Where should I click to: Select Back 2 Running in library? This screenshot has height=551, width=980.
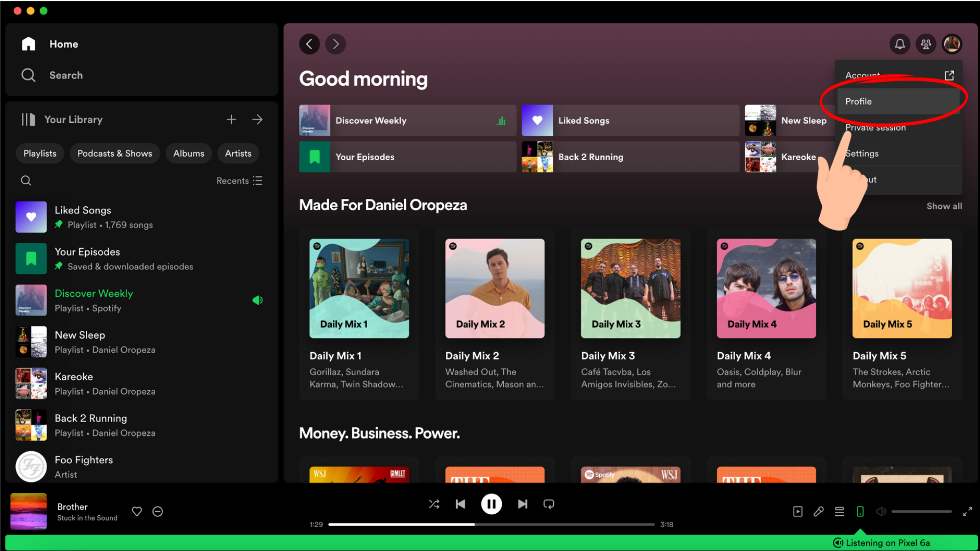141,425
